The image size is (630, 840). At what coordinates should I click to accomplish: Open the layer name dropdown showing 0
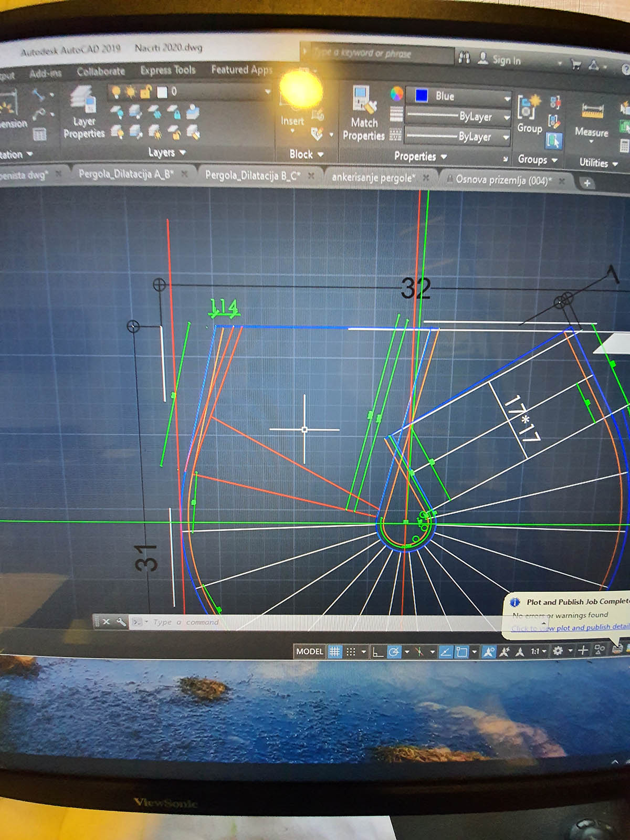[190, 92]
